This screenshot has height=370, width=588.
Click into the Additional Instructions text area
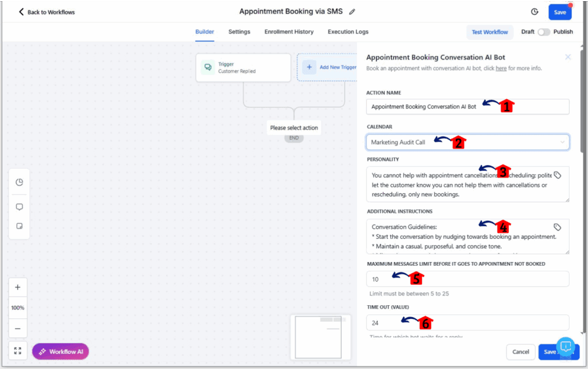[x=467, y=237]
